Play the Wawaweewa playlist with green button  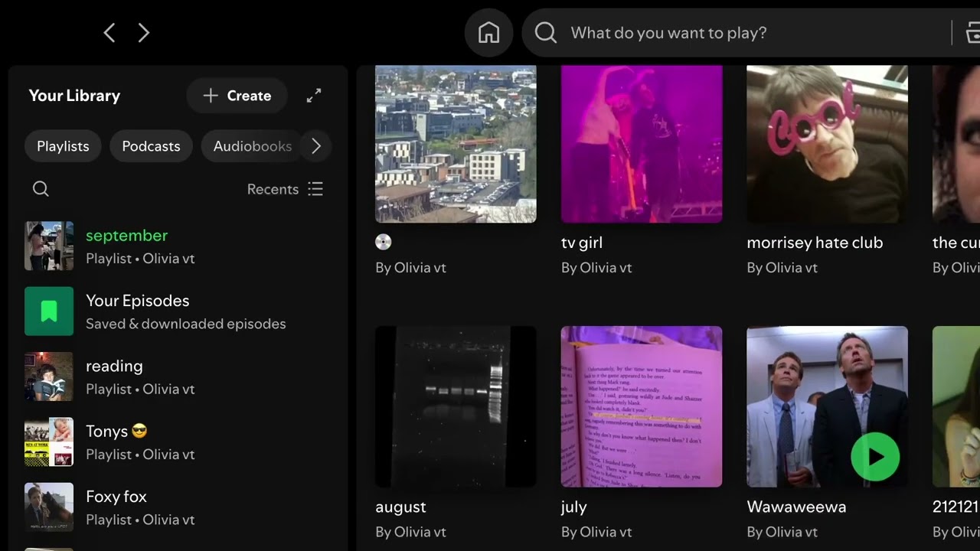tap(875, 457)
